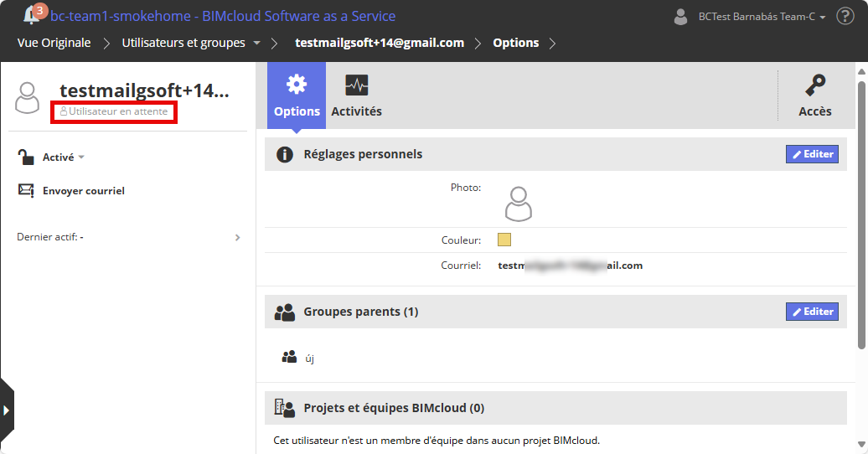Expand the Dernier actif row chevron

point(237,237)
